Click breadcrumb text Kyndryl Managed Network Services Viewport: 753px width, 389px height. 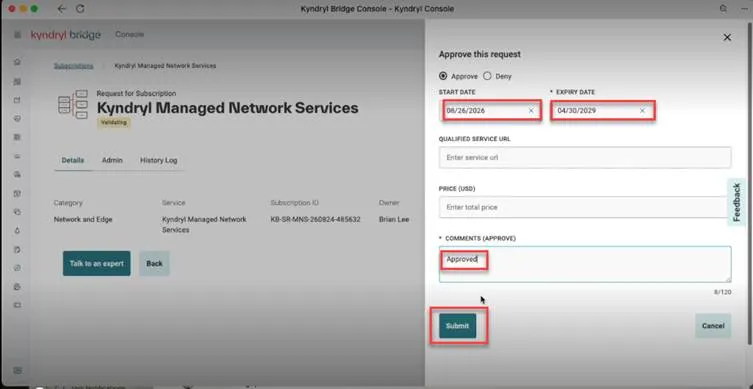(165, 66)
